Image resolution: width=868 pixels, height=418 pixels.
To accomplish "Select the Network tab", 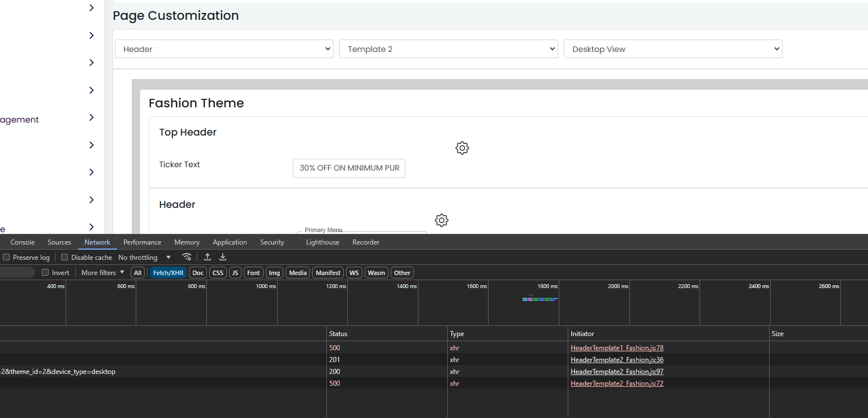I will (97, 242).
